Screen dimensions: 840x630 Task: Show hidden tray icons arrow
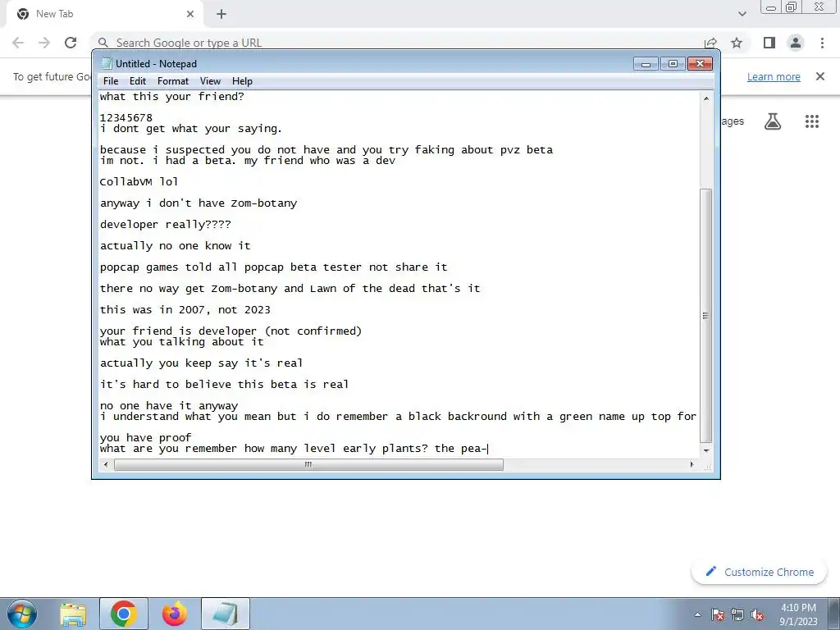pyautogui.click(x=697, y=614)
